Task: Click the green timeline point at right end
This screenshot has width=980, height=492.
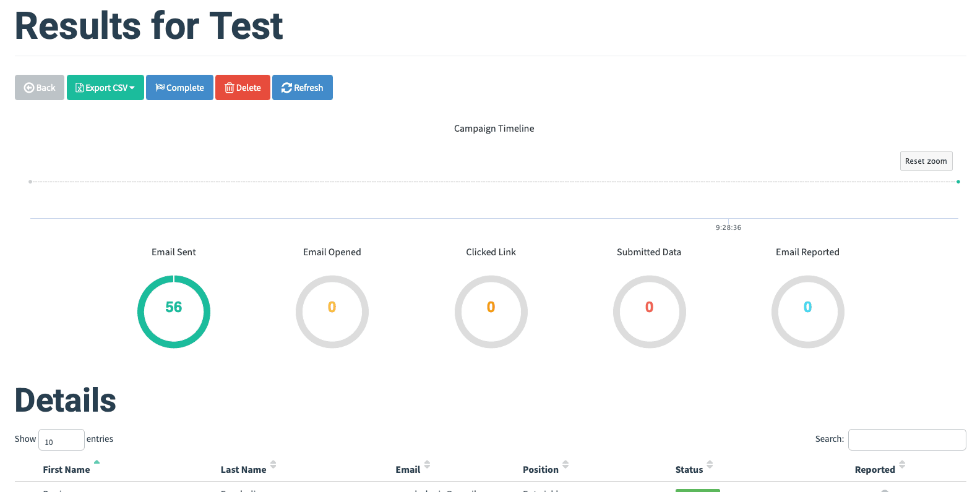Action: click(958, 182)
